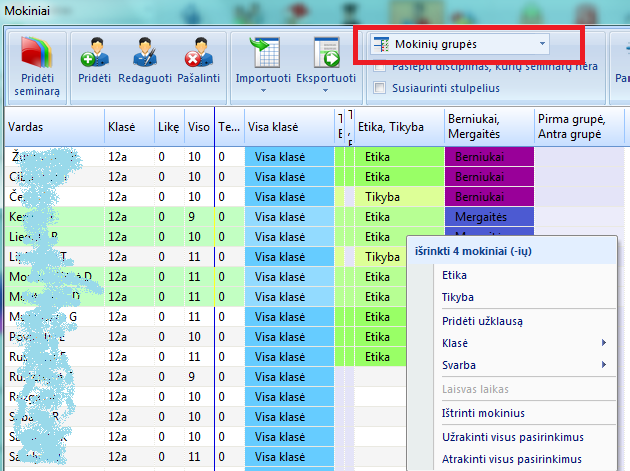The image size is (630, 471).
Task: Choose Tikyba from the context menu
Action: click(457, 297)
